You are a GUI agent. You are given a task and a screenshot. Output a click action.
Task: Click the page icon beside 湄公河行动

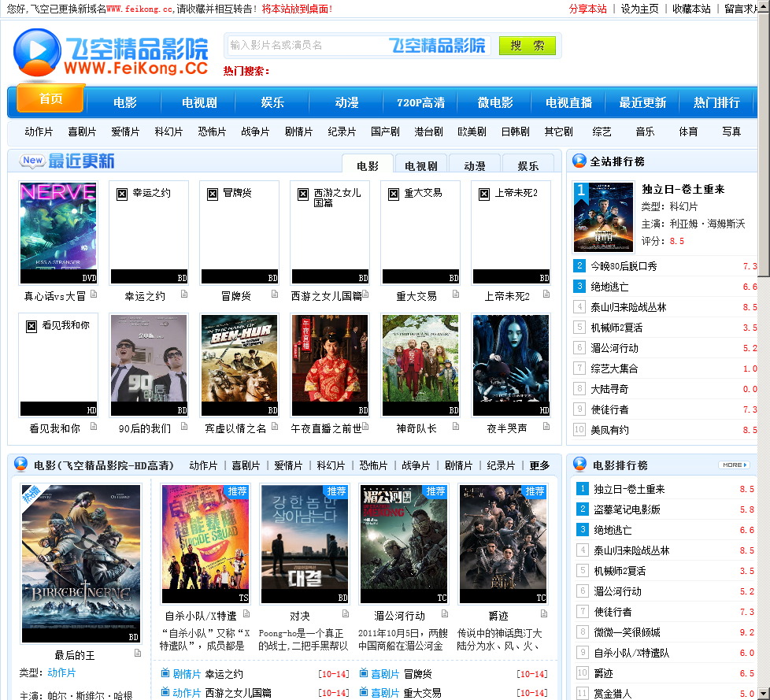[445, 613]
